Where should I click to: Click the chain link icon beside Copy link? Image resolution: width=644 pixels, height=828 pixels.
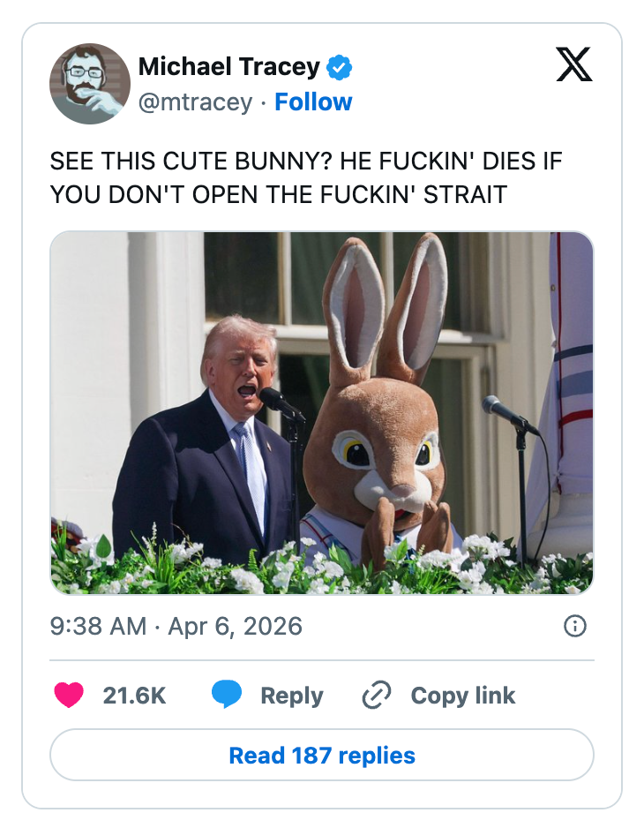click(x=377, y=695)
